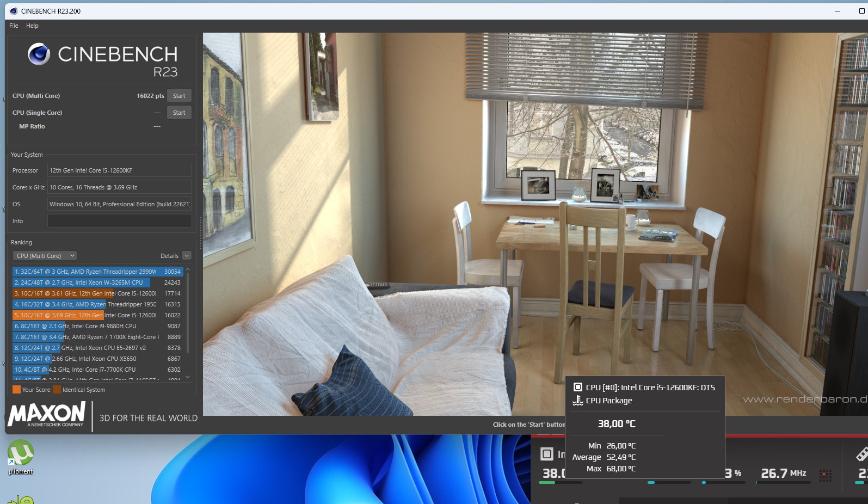Select the Core i7-7700K ranking row
The image size is (868, 504).
97,370
